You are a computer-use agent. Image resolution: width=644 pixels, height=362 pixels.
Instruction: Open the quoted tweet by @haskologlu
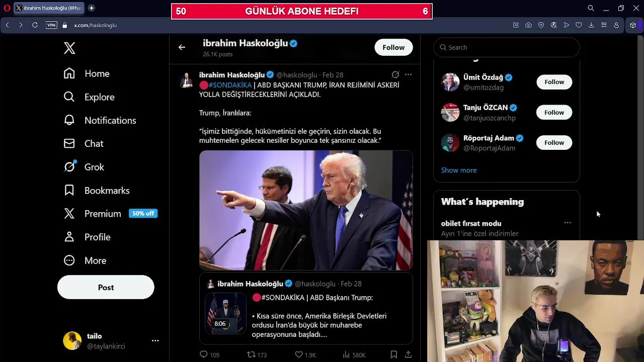(x=306, y=308)
